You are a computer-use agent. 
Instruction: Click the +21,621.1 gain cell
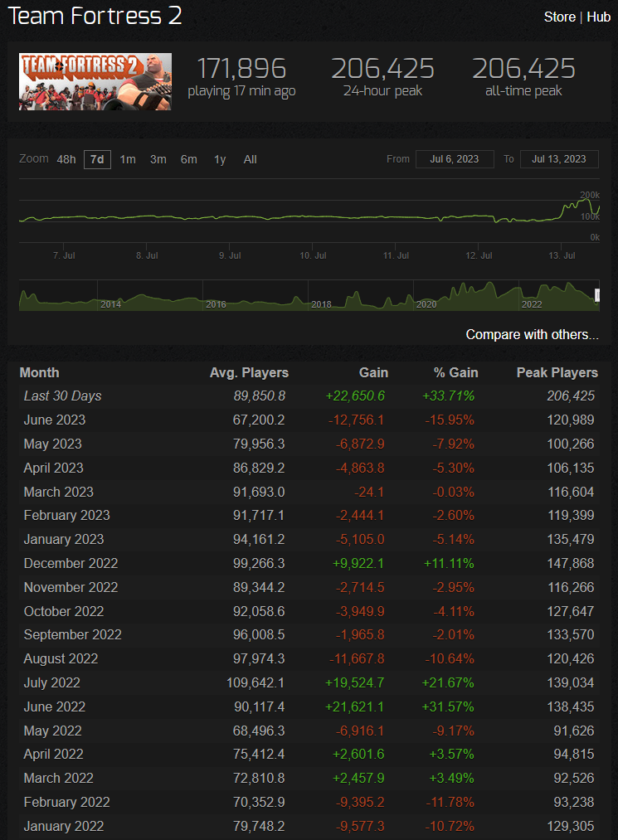click(x=355, y=707)
